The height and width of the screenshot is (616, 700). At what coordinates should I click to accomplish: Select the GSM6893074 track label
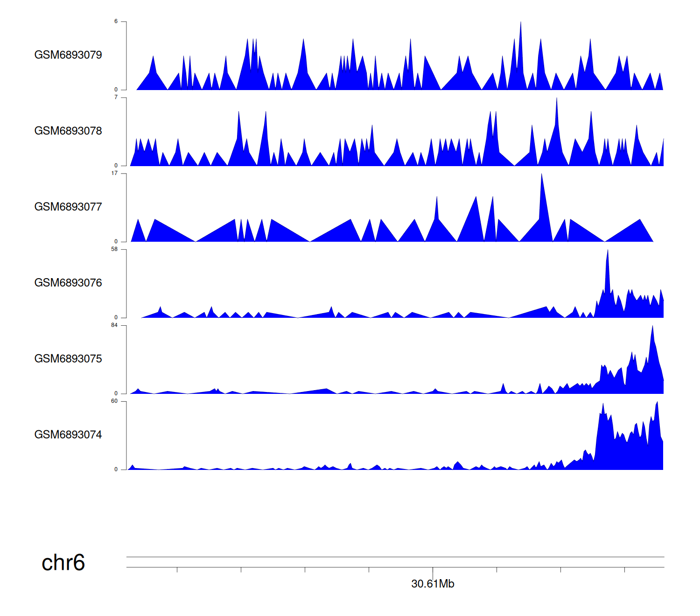(x=68, y=435)
